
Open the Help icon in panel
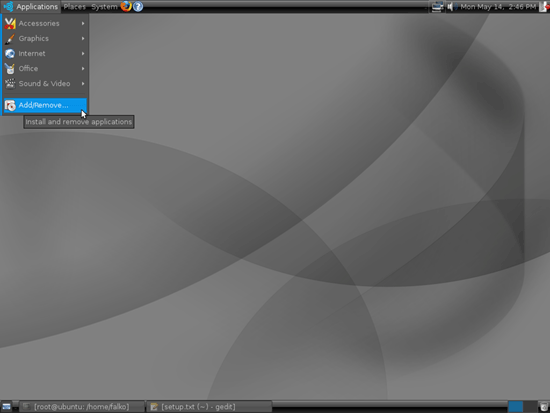tap(138, 6)
